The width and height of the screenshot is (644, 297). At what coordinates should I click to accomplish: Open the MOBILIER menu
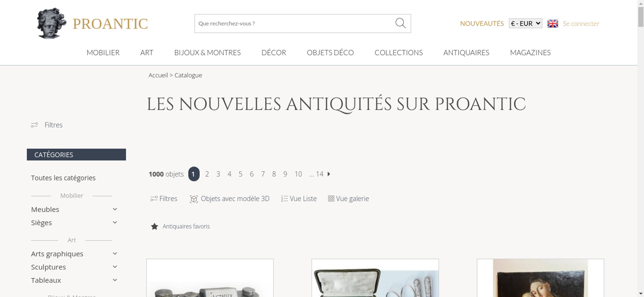(103, 52)
